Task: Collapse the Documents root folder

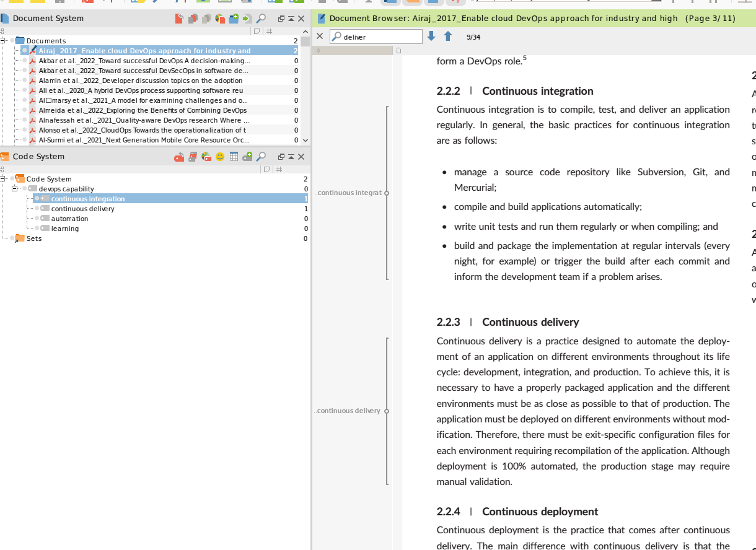Action: tap(2, 41)
